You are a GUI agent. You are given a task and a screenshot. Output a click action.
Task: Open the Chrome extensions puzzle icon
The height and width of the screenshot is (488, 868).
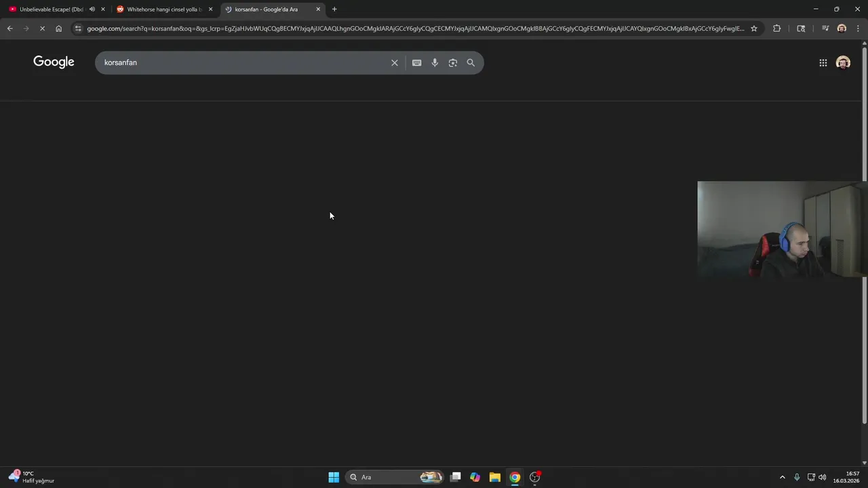[776, 28]
